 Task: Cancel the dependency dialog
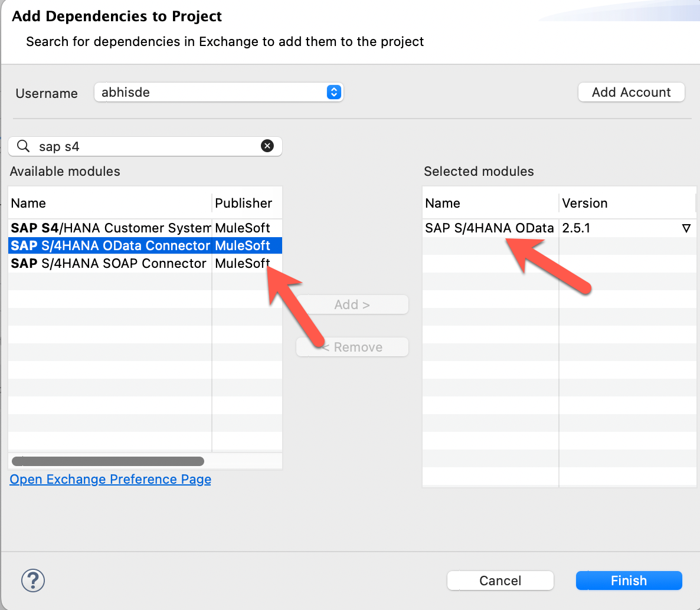(501, 581)
